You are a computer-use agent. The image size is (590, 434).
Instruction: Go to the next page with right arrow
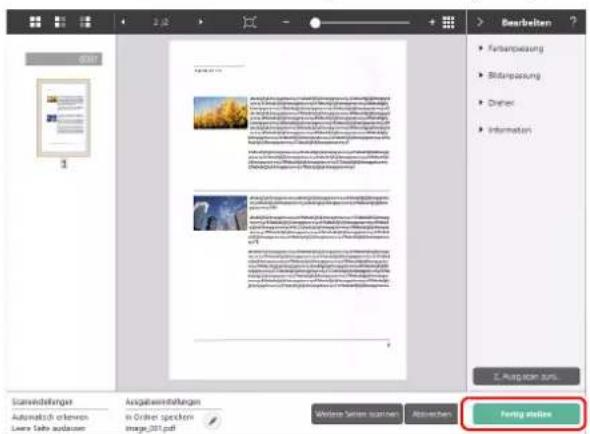point(201,22)
